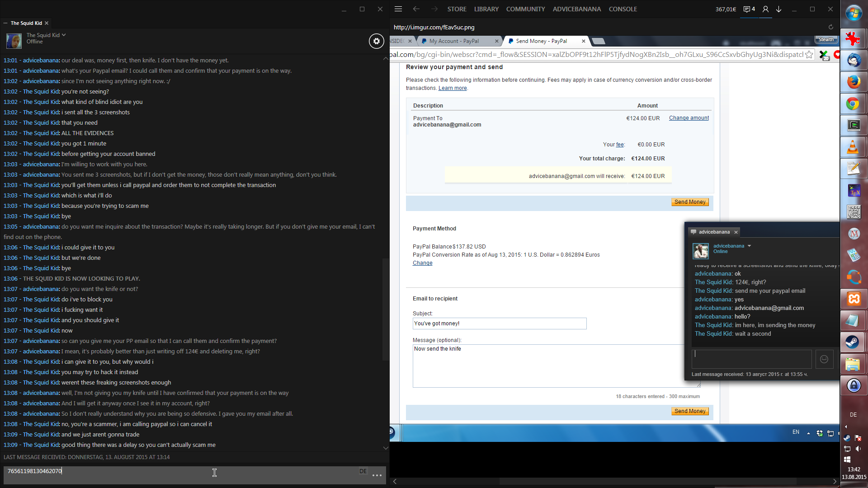Image resolution: width=868 pixels, height=488 pixels.
Task: Open the downloads arrow icon in Steam header
Action: 779,9
